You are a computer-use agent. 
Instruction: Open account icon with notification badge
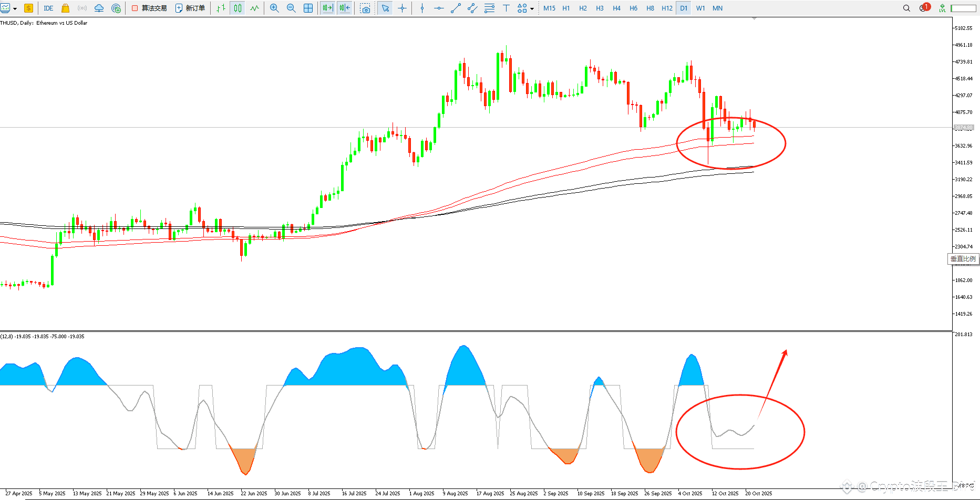click(924, 7)
